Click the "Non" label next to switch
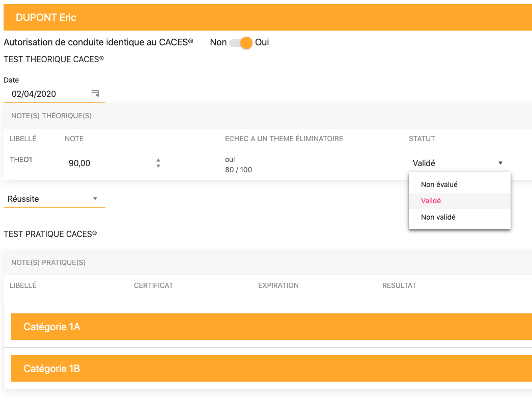 pos(218,42)
